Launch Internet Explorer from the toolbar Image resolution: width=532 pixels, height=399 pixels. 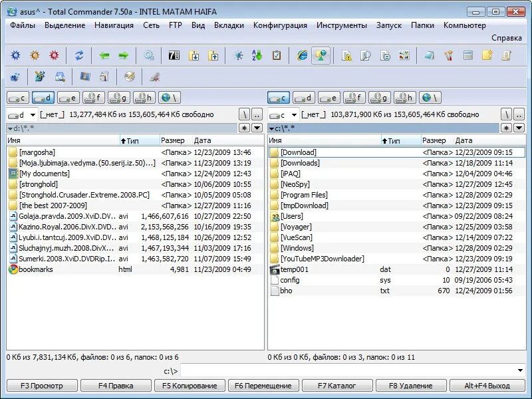(x=302, y=55)
